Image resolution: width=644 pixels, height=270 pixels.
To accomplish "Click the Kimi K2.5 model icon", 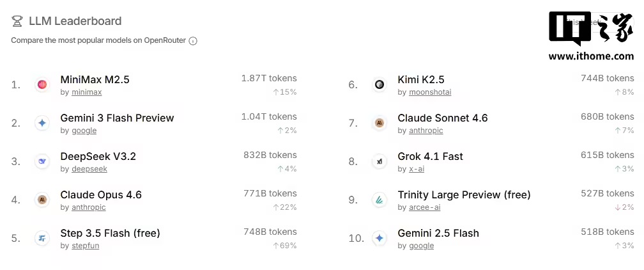I will point(379,84).
